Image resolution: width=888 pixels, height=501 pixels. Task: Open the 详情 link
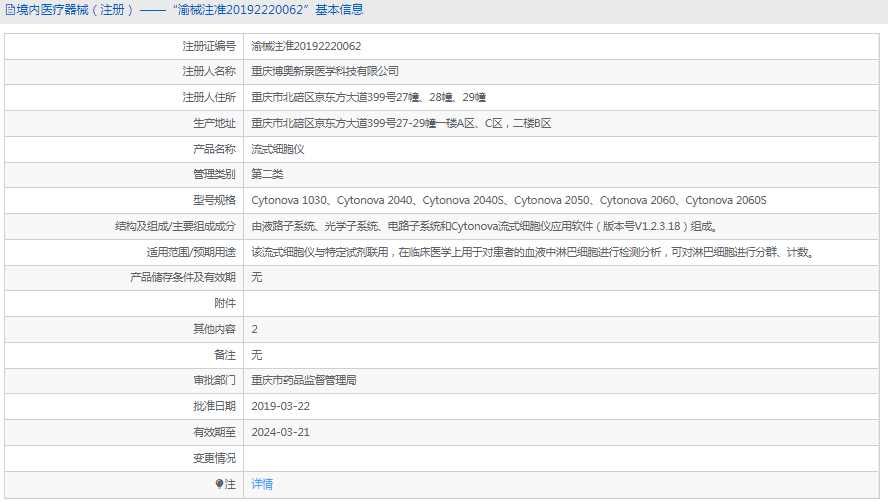[x=262, y=484]
